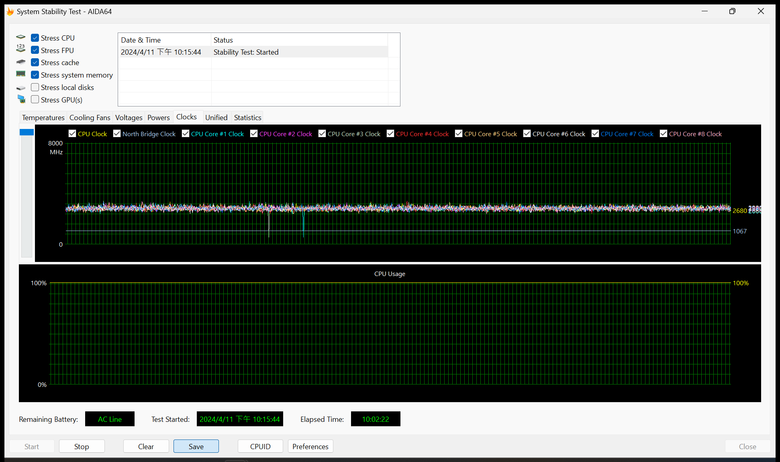Click the Clear button

point(146,447)
